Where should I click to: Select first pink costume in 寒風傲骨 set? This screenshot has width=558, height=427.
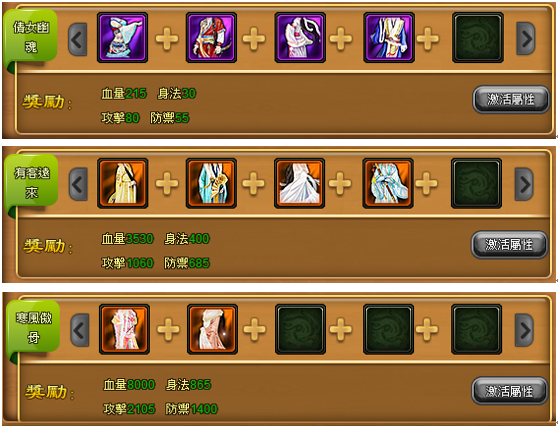(124, 330)
